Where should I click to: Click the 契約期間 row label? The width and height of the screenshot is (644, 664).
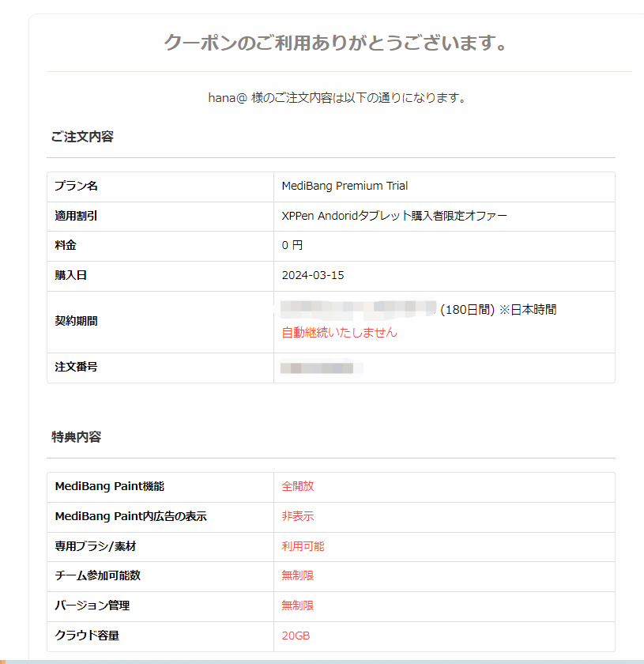[x=76, y=321]
